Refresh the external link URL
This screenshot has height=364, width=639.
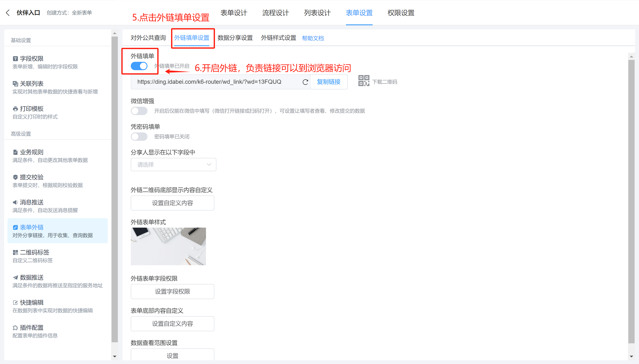(x=305, y=82)
